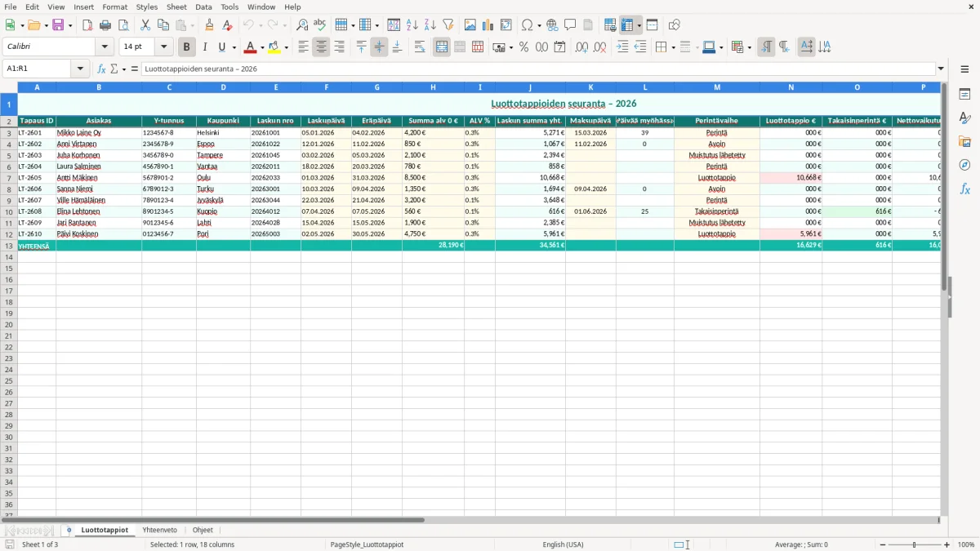Switch to the Yhteenveto sheet tab
980x551 pixels.
point(159,531)
